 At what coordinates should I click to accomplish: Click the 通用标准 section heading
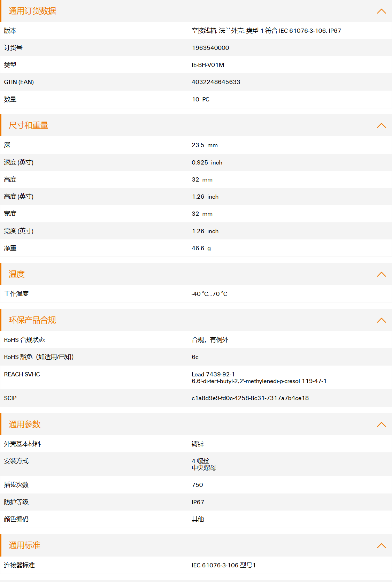(x=25, y=545)
